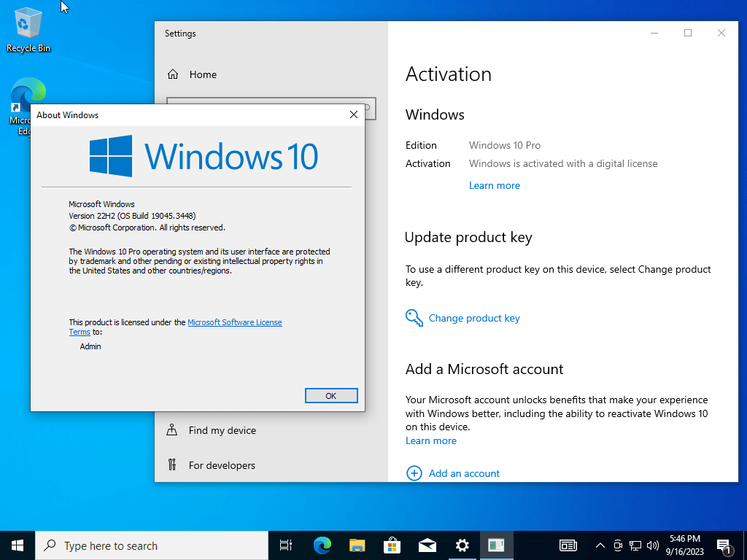This screenshot has width=747, height=560.
Task: Click the 'Activation' page heading
Action: (x=449, y=74)
